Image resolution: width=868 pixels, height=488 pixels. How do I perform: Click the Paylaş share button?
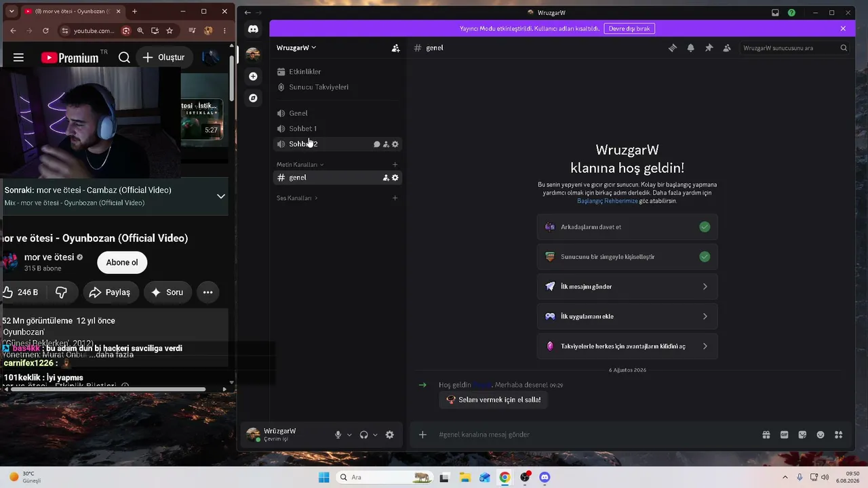pyautogui.click(x=111, y=292)
